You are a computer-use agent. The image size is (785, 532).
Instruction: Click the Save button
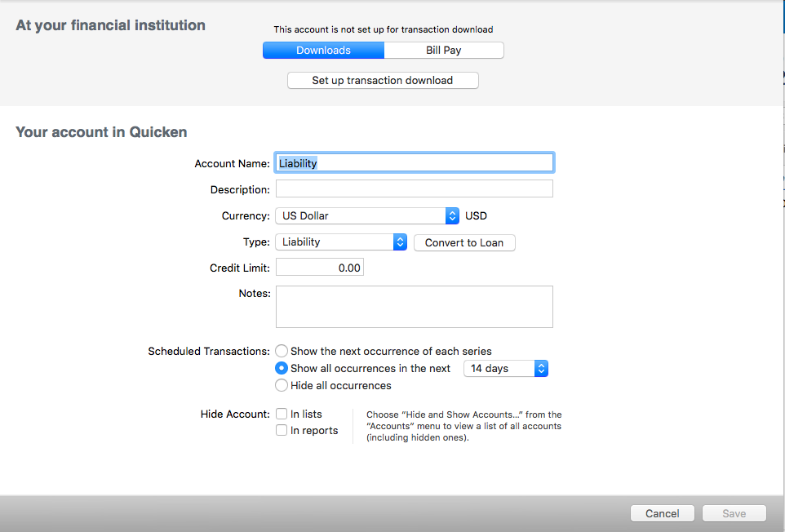734,514
